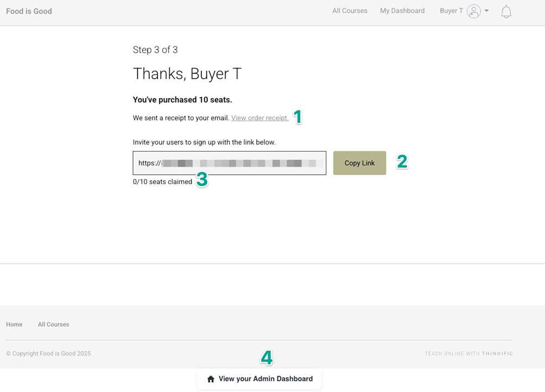Click the 0/10 seats claimed text
545x392 pixels.
[162, 182]
